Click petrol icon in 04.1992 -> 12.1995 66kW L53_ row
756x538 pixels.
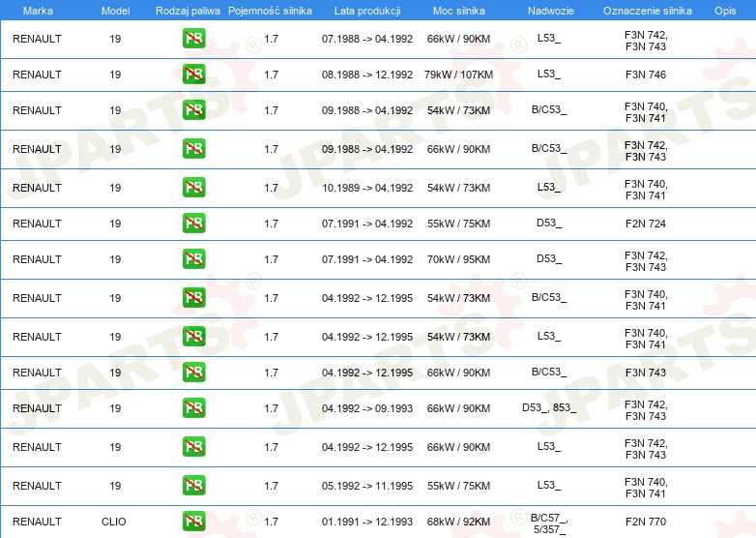[x=193, y=447]
